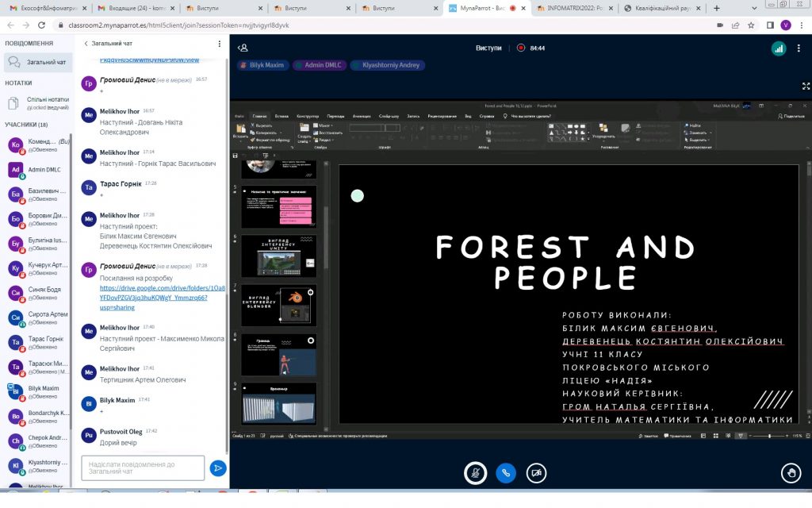Make the presentation fullscreen
This screenshot has height=508, width=812.
point(806,86)
